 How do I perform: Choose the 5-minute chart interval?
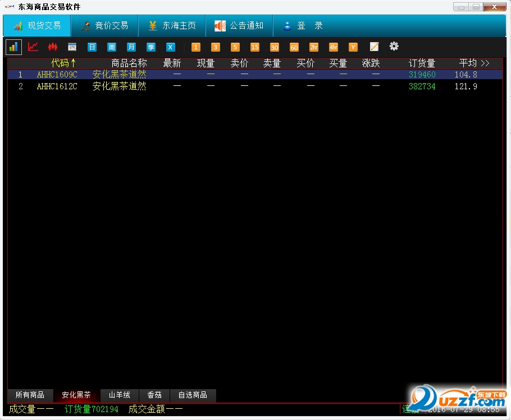[x=235, y=47]
